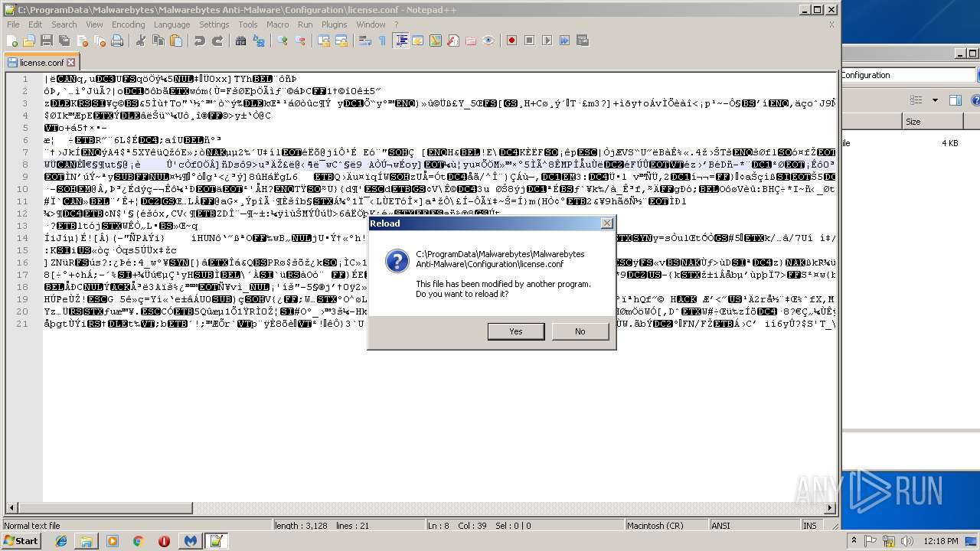Screen dimensions: 980x551
Task: Run macro multiple times icon
Action: 564,41
